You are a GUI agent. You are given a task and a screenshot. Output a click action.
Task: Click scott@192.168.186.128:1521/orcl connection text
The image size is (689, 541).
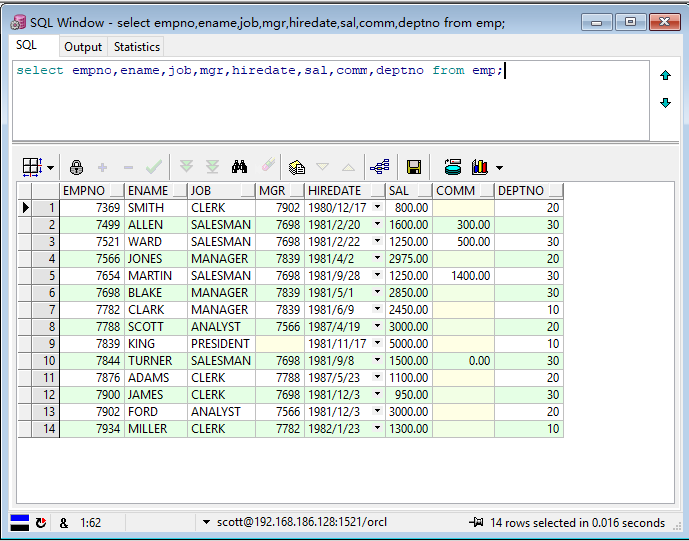[302, 522]
